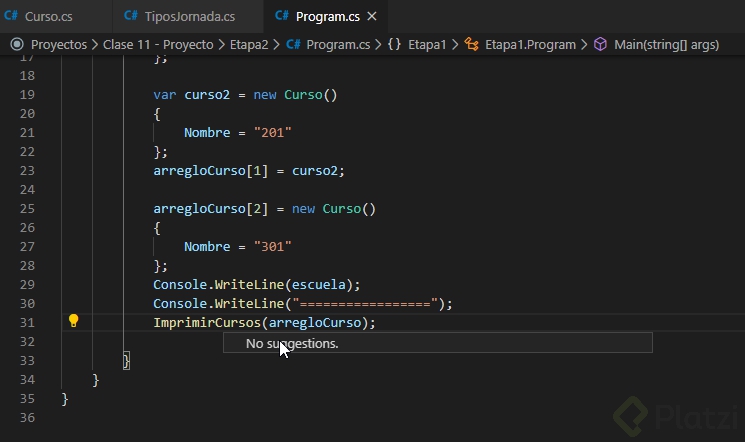
Task: Switch to the Curso.cs tab
Action: click(48, 17)
